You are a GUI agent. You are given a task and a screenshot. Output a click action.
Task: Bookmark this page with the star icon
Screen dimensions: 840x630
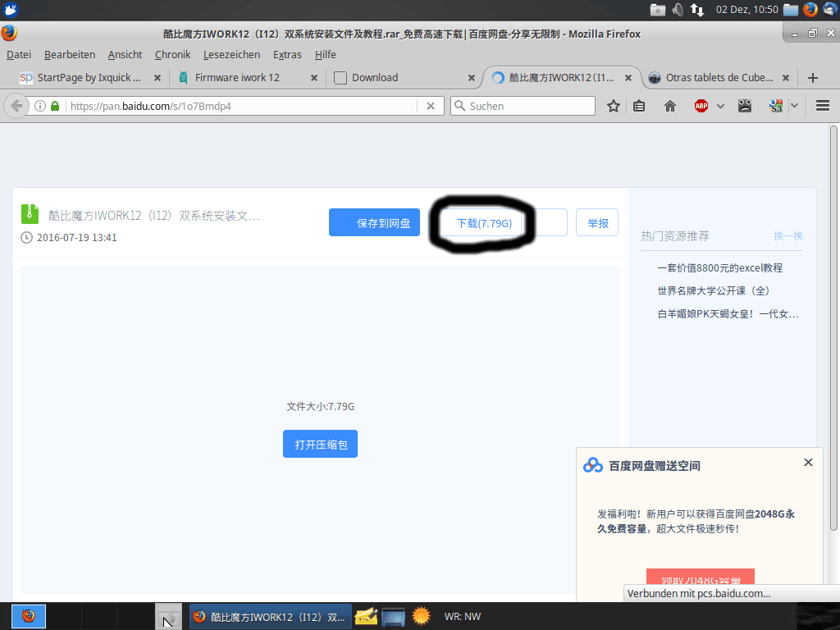pyautogui.click(x=614, y=106)
